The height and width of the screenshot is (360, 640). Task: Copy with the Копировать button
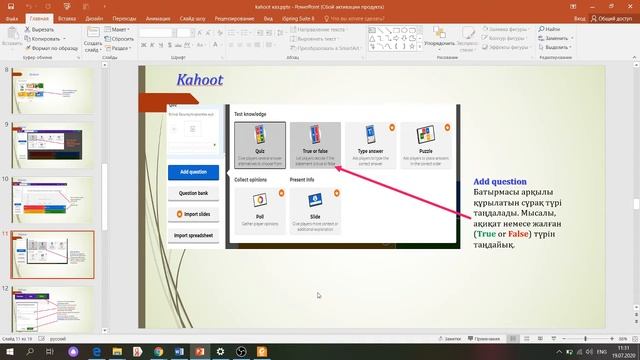(42, 39)
